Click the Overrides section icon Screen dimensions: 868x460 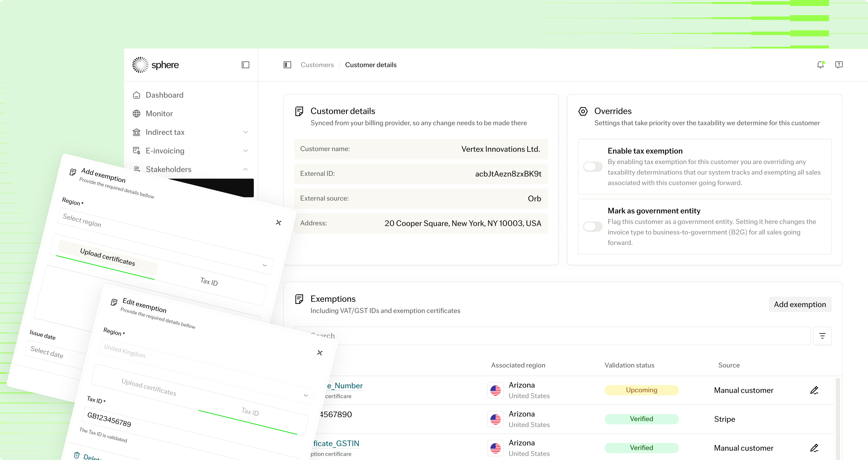[583, 111]
